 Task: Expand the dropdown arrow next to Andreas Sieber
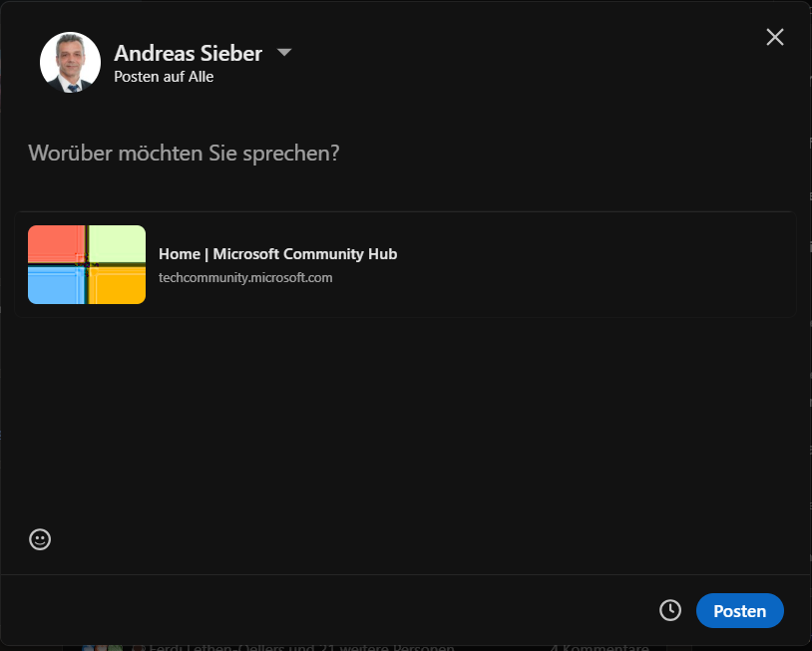(x=283, y=52)
